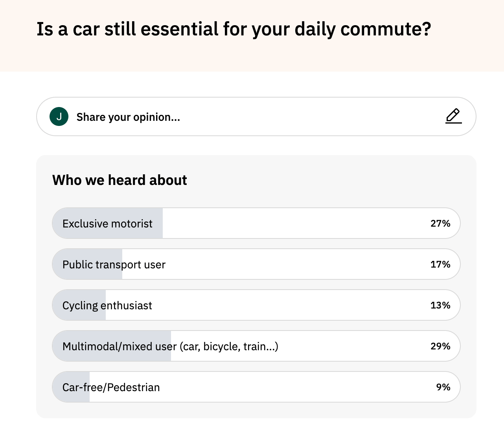Click the filled portion of Exclusive motorist bar

coord(108,223)
